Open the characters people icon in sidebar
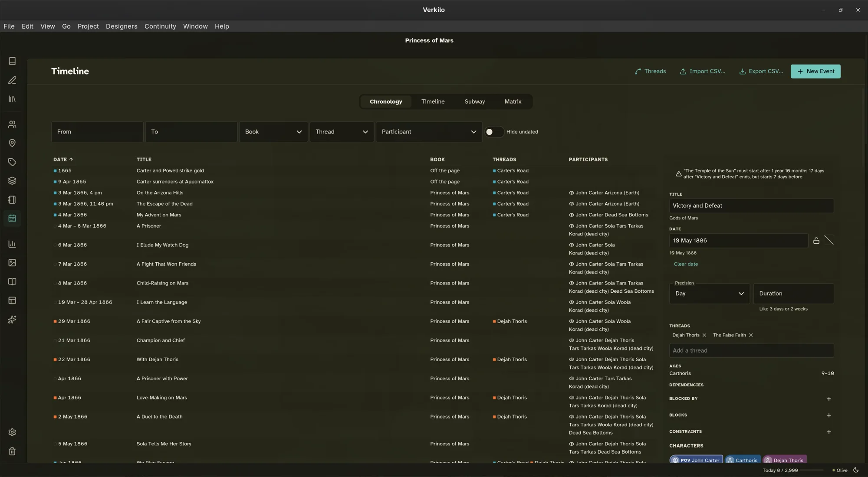This screenshot has width=868, height=477. 12,124
